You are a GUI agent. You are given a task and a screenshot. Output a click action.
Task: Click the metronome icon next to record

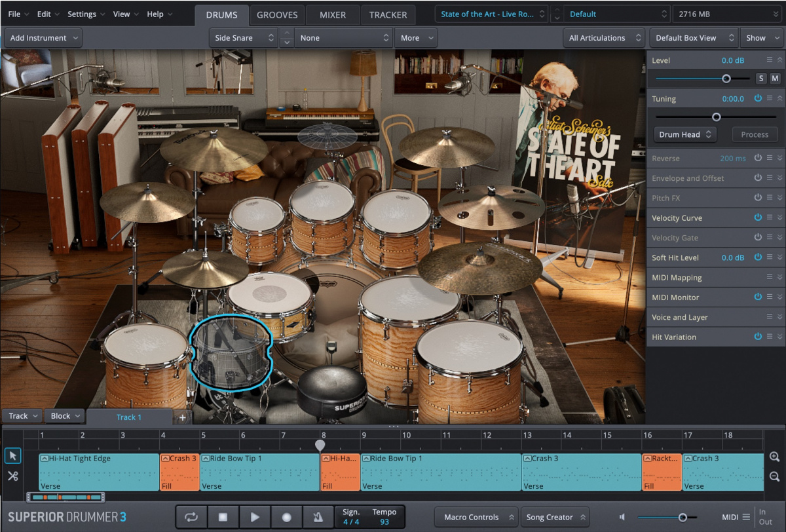pos(318,517)
